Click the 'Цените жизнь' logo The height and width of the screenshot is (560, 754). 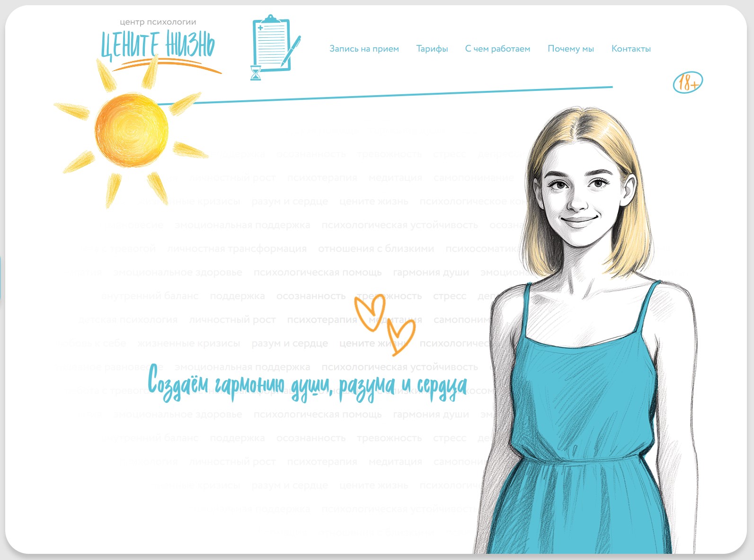tap(158, 46)
